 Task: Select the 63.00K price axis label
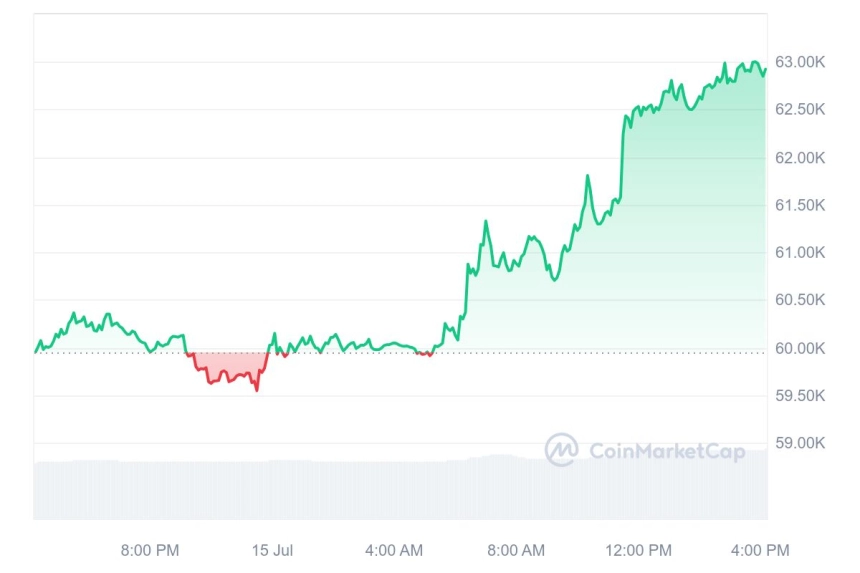point(800,62)
